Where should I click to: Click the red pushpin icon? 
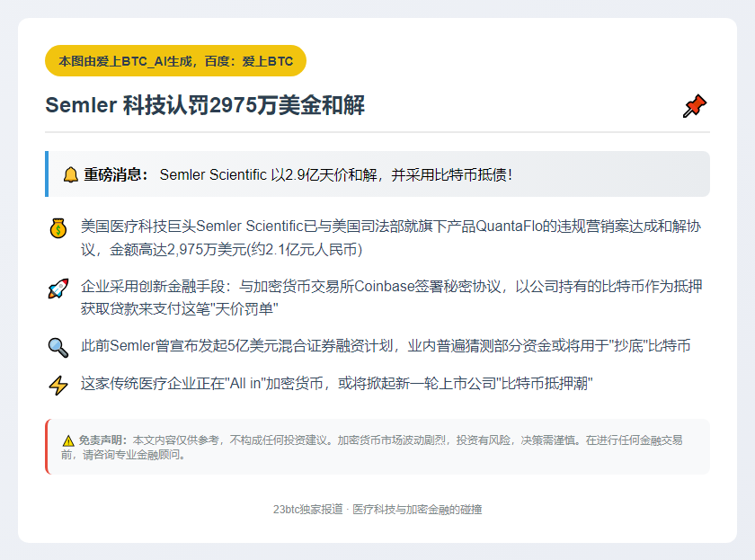pos(695,106)
